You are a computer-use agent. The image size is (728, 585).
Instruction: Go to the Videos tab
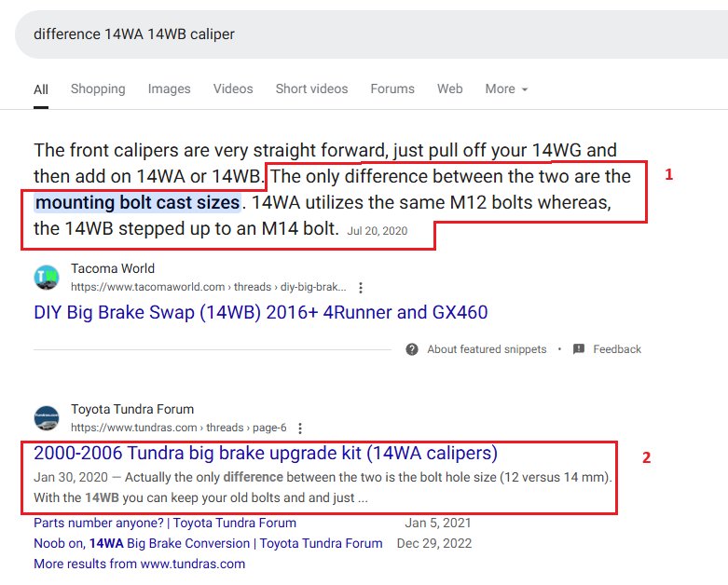coord(233,88)
